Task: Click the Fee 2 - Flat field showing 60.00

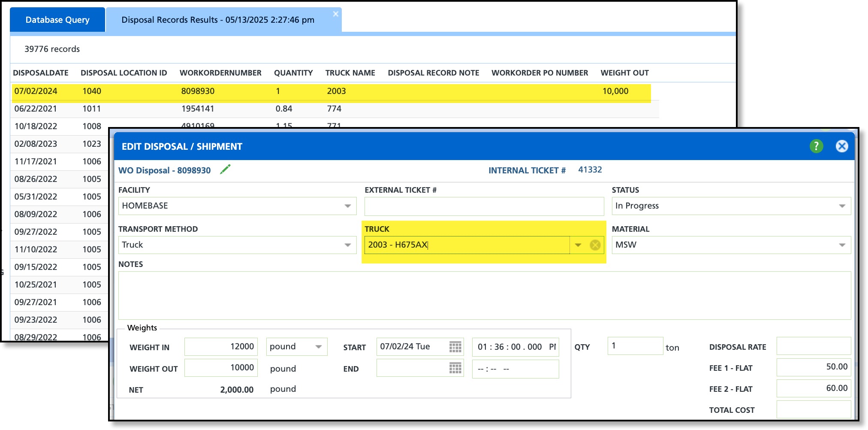Action: 814,388
